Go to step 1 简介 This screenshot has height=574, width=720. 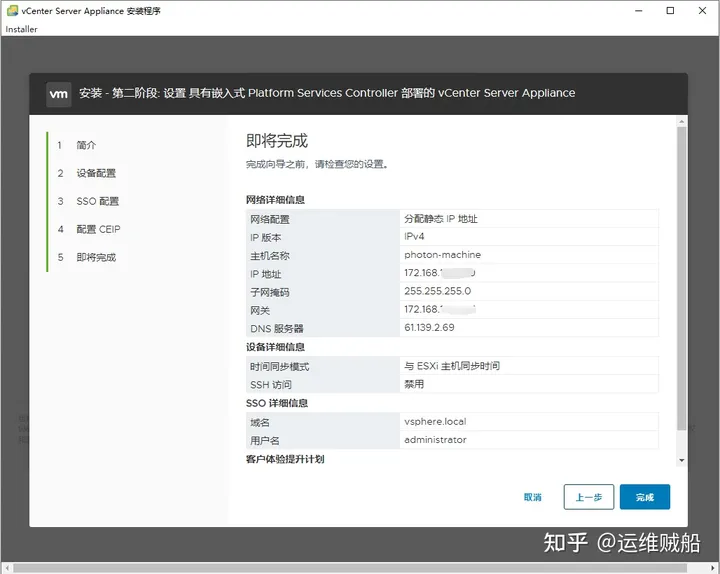(x=86, y=145)
